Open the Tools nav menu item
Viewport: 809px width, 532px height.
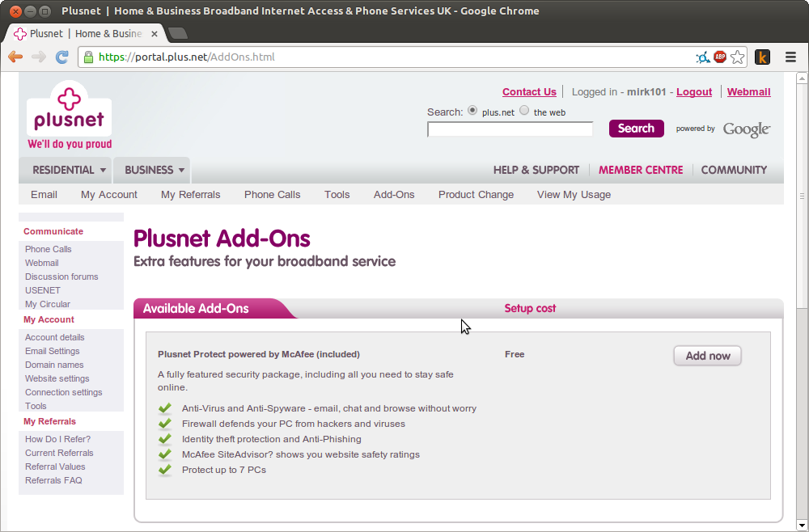[337, 195]
